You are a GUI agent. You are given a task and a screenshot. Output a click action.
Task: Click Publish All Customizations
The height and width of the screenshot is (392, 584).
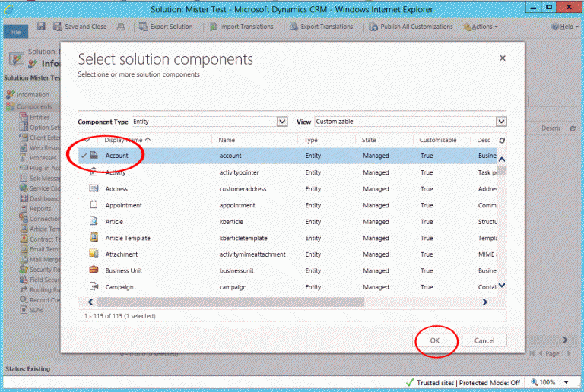(x=411, y=27)
